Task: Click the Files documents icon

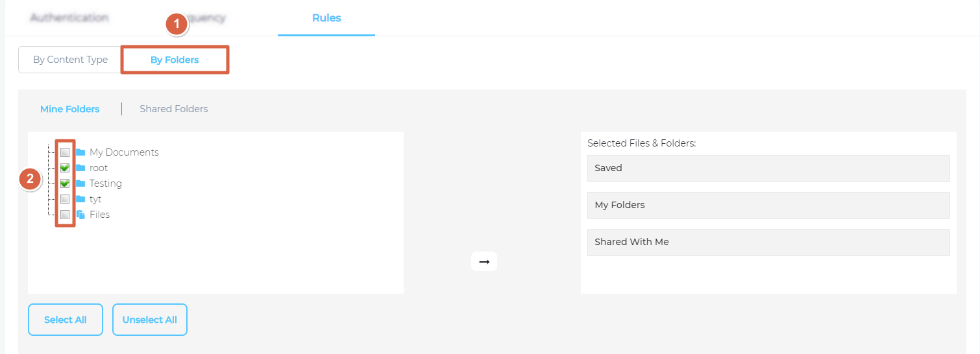Action: pyautogui.click(x=80, y=215)
